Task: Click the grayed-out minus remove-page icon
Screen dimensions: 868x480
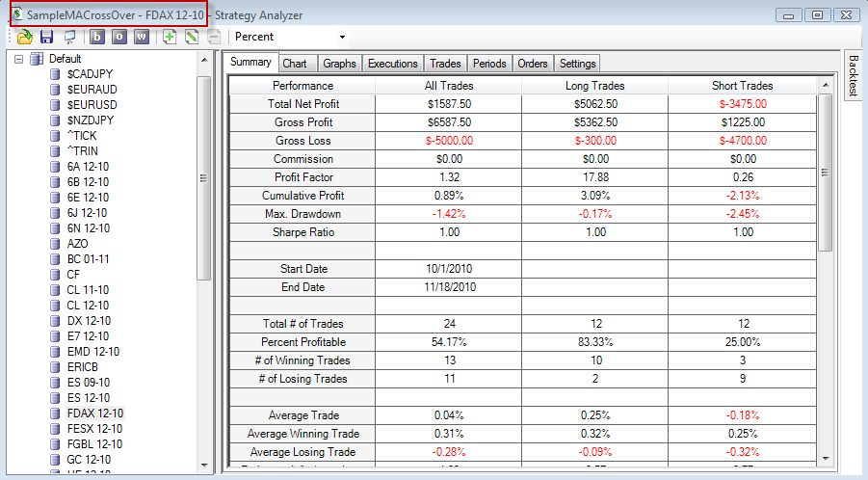Action: coord(214,37)
